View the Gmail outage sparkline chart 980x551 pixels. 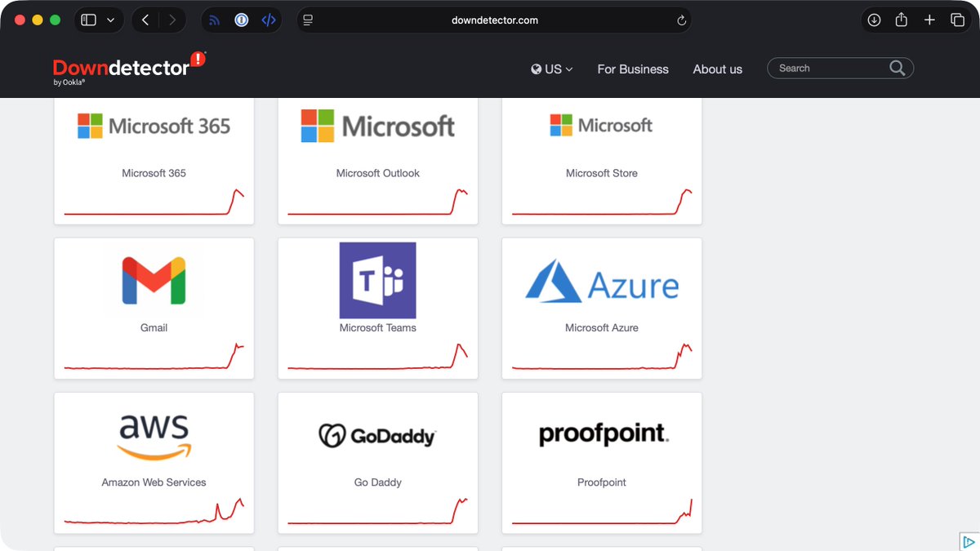point(154,357)
